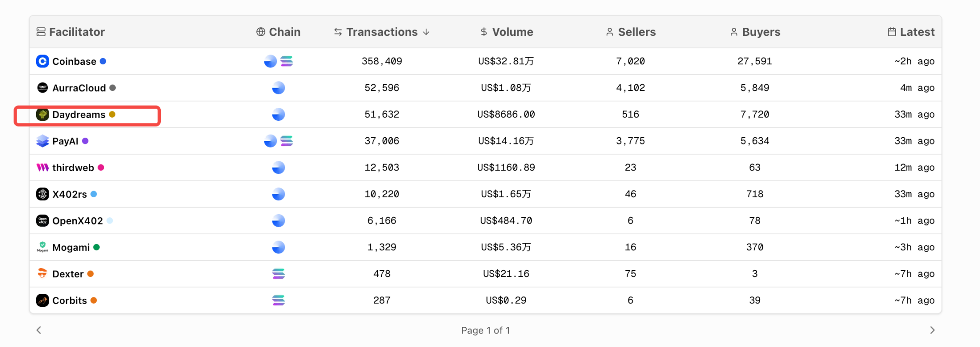The width and height of the screenshot is (980, 347).
Task: Click the AurraCloud logo icon
Action: pos(42,88)
